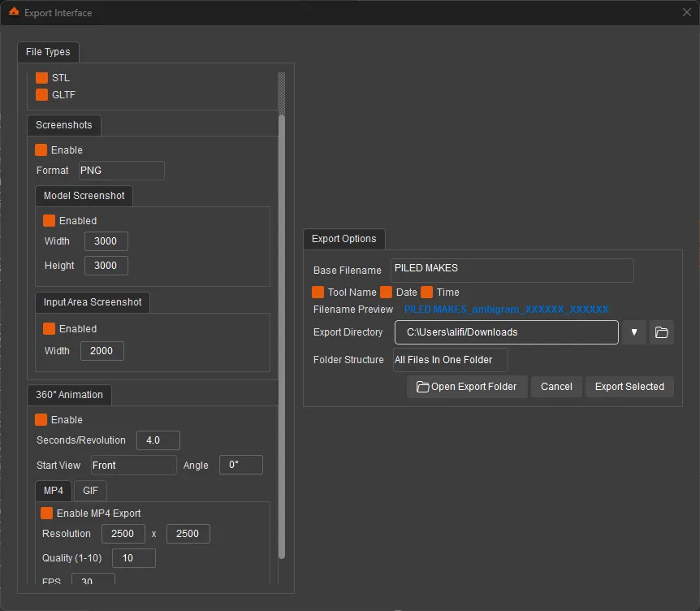
Task: Open the Folder Structure dropdown
Action: click(x=450, y=359)
